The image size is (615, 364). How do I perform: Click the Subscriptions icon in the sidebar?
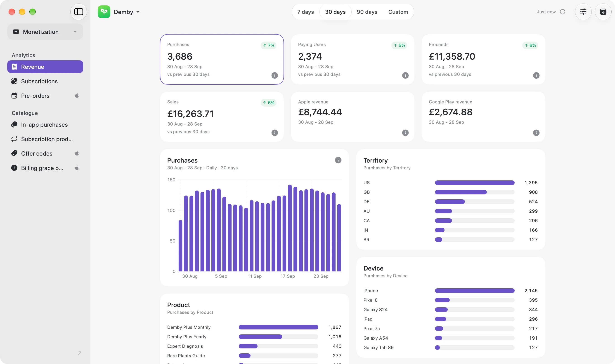coord(14,81)
